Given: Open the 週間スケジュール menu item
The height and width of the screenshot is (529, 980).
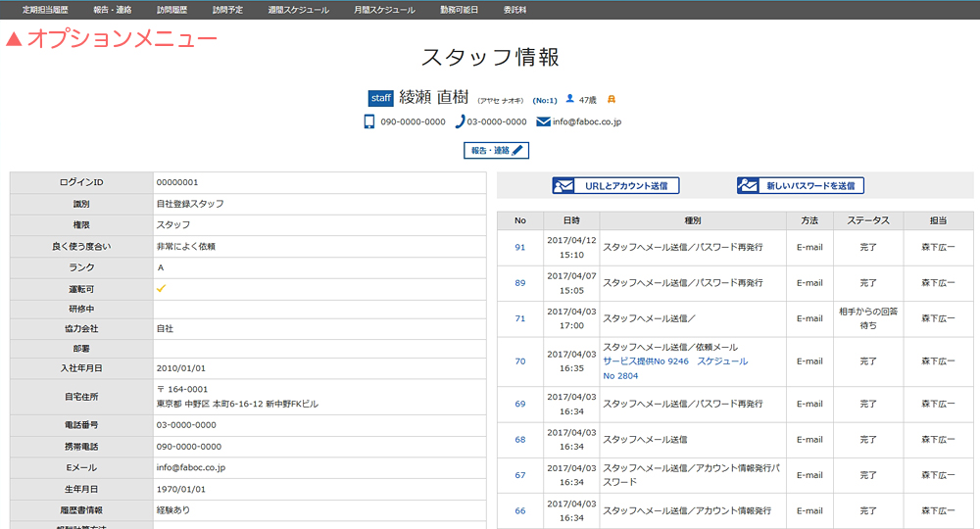Looking at the screenshot, I should [298, 10].
